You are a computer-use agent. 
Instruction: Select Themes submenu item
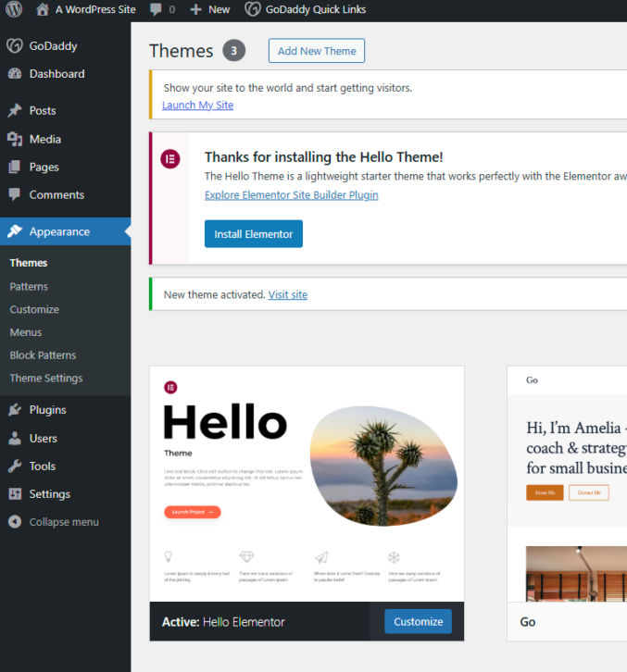point(29,263)
